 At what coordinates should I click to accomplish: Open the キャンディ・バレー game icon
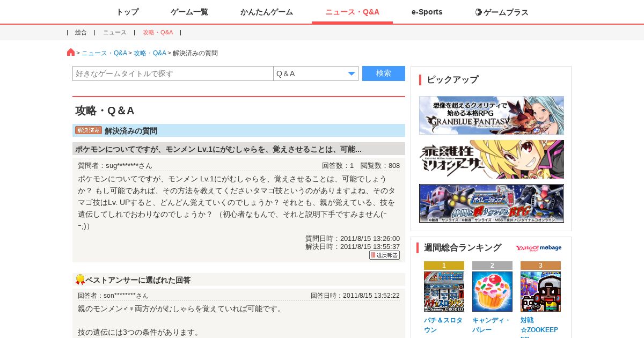point(492,291)
